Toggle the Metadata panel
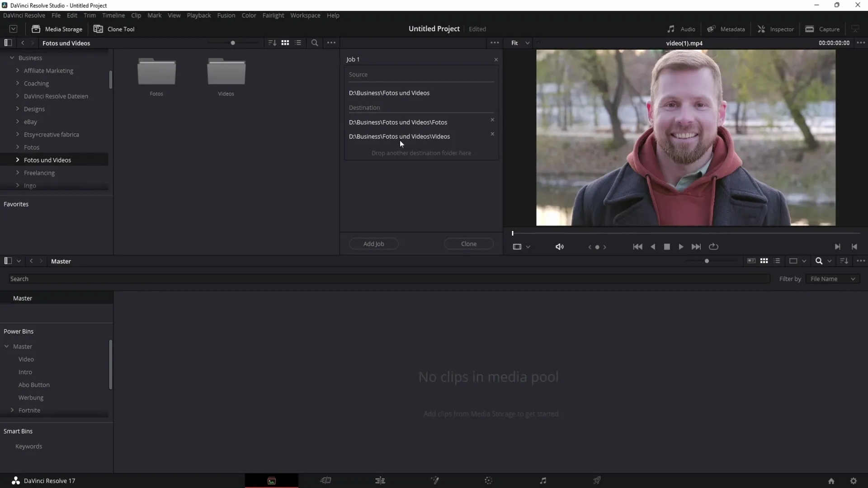Screen dimensions: 868x488 pos(726,29)
